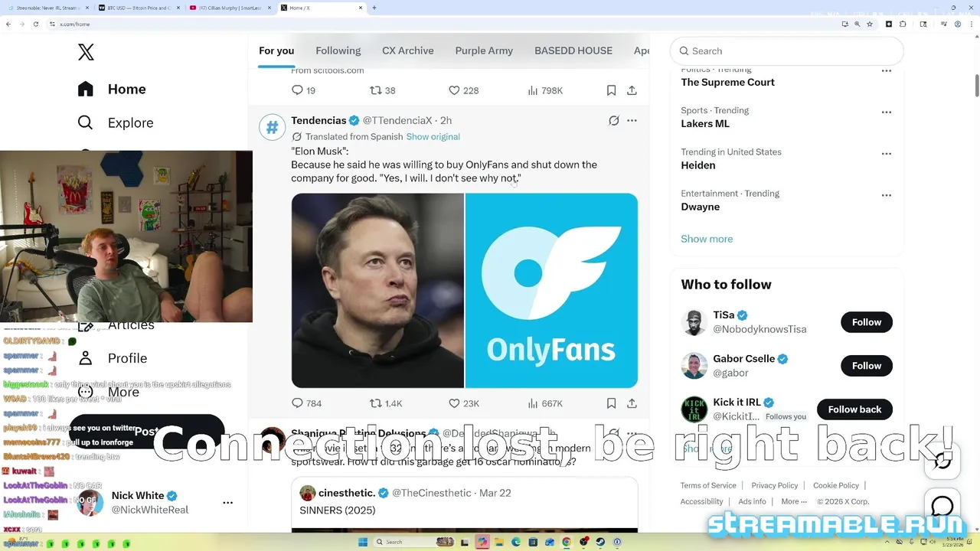The width and height of the screenshot is (980, 551).
Task: Bookmark this page with star icon
Action: (x=870, y=24)
